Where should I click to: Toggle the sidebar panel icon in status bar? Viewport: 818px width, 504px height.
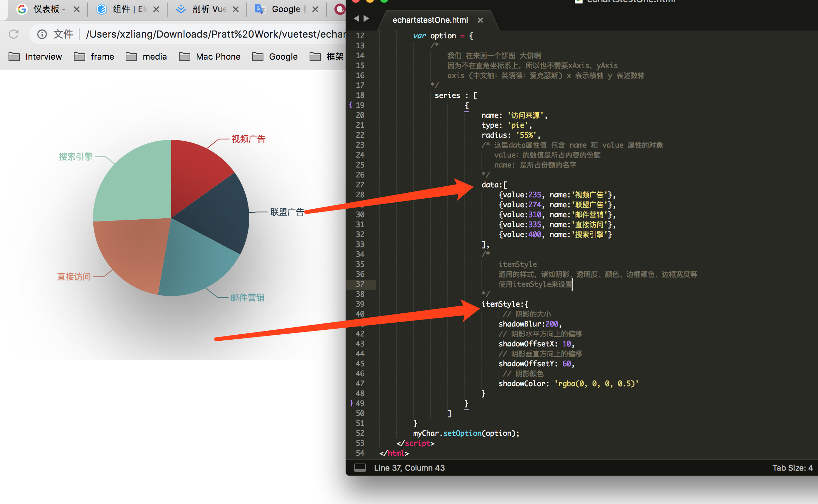(x=360, y=468)
